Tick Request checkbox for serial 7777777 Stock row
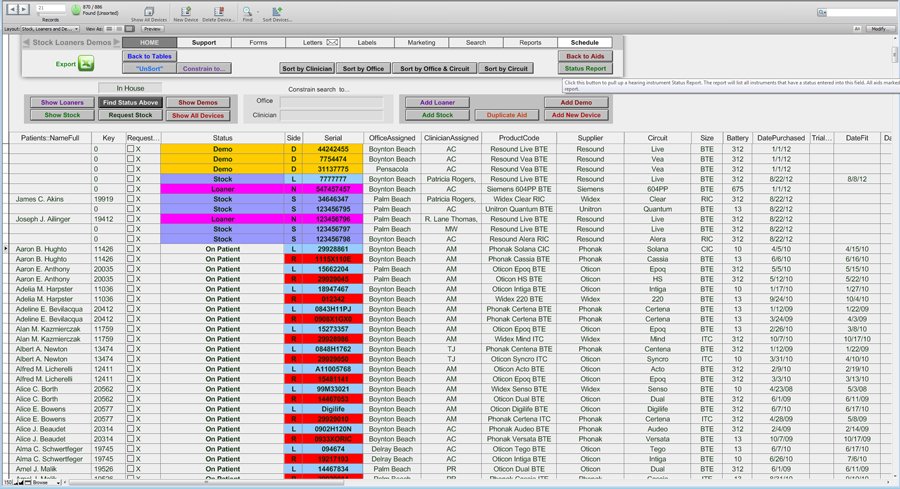 click(130, 178)
